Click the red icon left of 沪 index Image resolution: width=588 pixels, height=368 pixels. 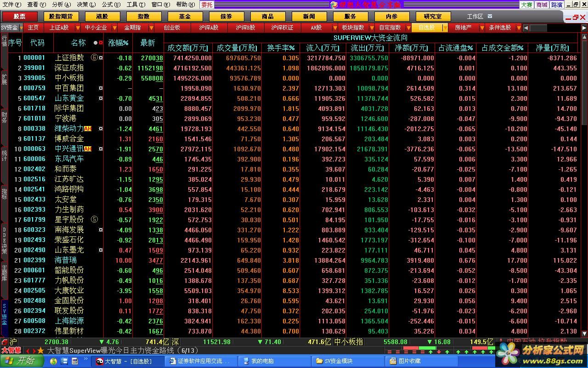pyautogui.click(x=5, y=342)
